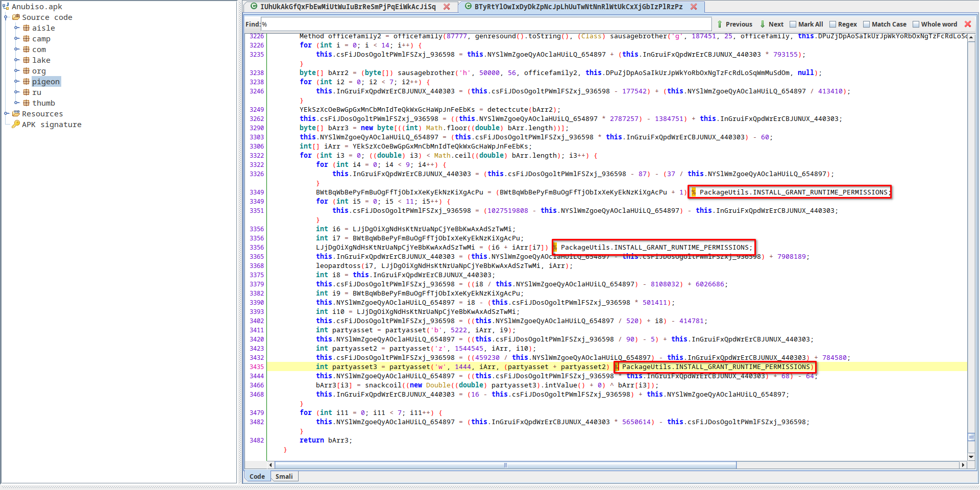980x490 pixels.
Task: Click the vertical scrollbar up arrow
Action: pos(971,37)
